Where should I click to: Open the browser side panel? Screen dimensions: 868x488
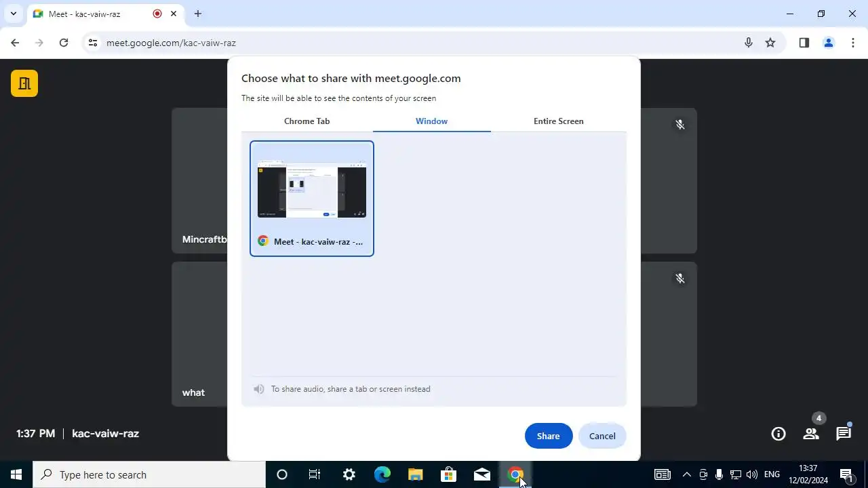click(x=804, y=43)
